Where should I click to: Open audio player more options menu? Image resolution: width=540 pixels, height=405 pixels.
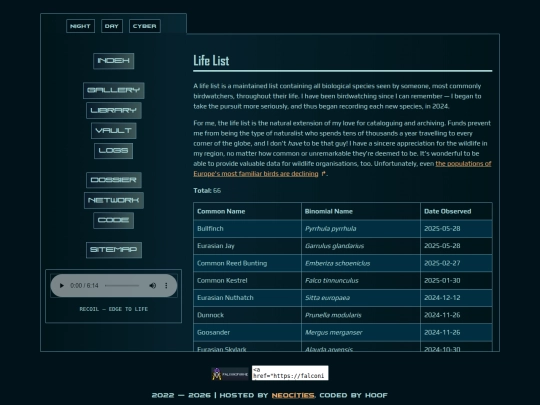click(166, 285)
